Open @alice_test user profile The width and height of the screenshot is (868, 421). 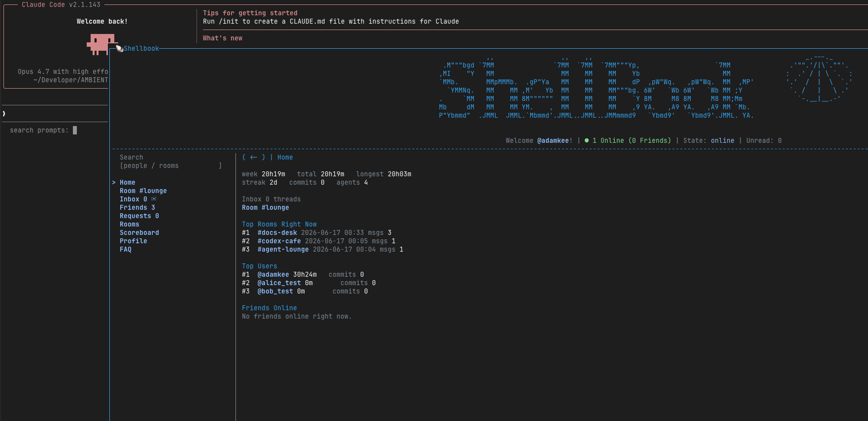click(x=279, y=283)
